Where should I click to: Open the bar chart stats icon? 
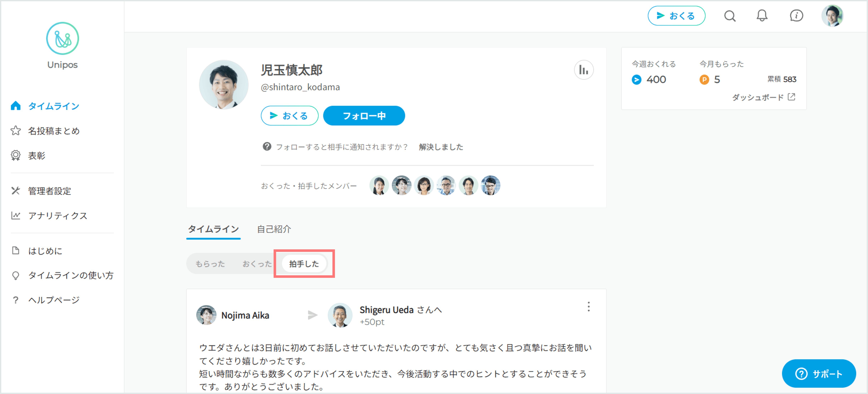[584, 70]
